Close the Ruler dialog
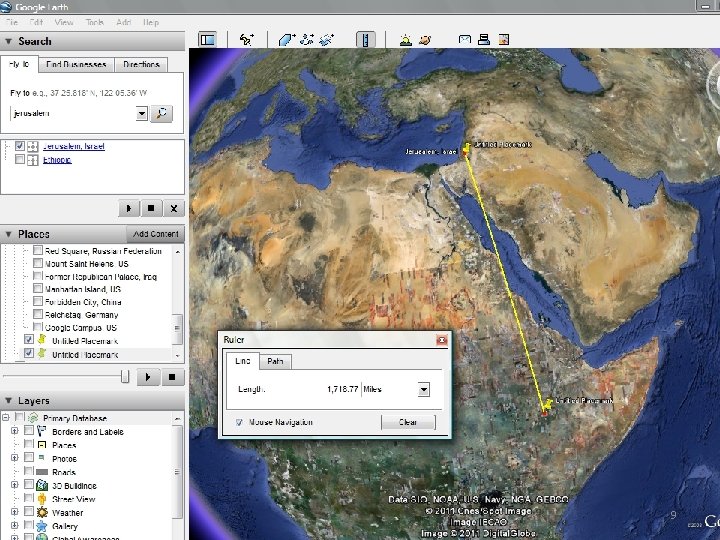The width and height of the screenshot is (720, 540). (x=442, y=340)
